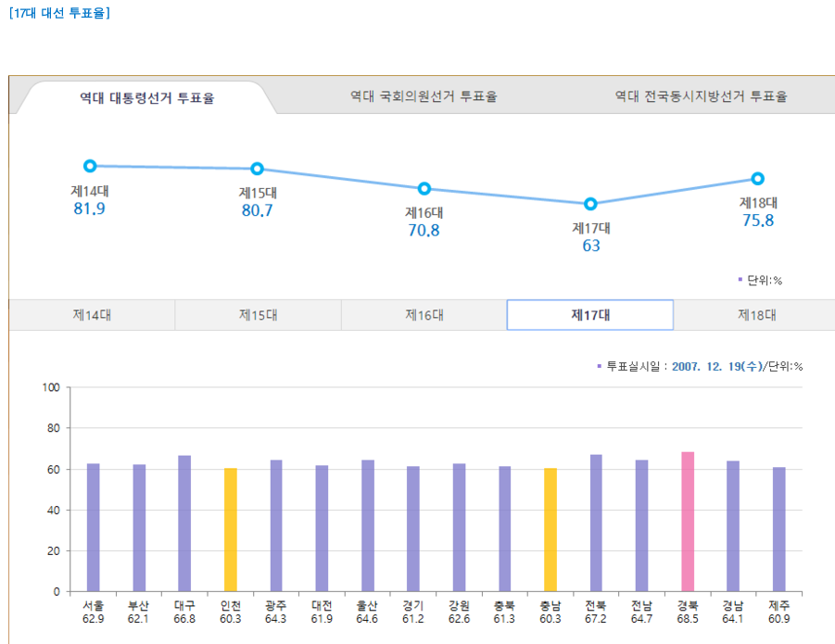The image size is (835, 644).
Task: Select the 제18대 marker showing 75.8
Action: (757, 177)
